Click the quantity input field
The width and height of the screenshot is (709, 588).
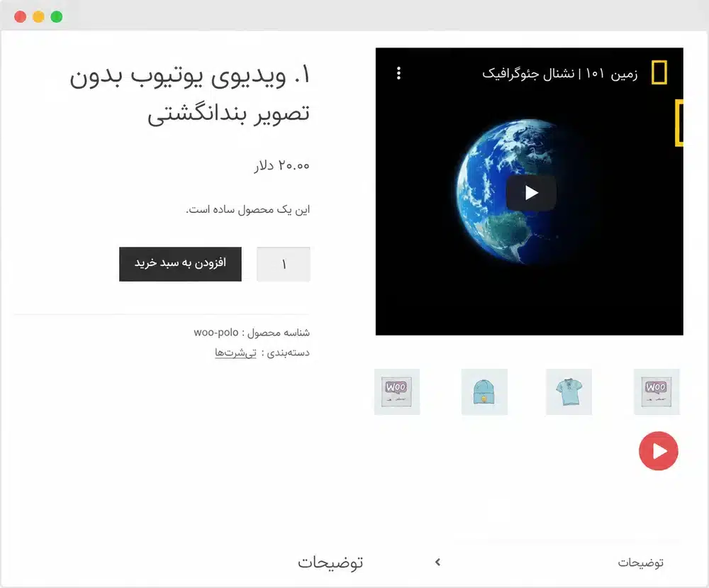click(x=284, y=264)
